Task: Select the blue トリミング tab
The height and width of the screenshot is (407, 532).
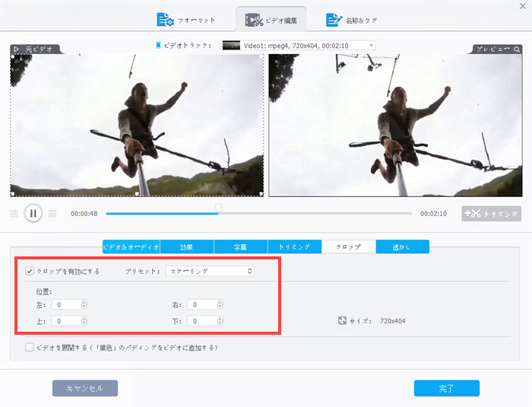Action: pos(295,246)
